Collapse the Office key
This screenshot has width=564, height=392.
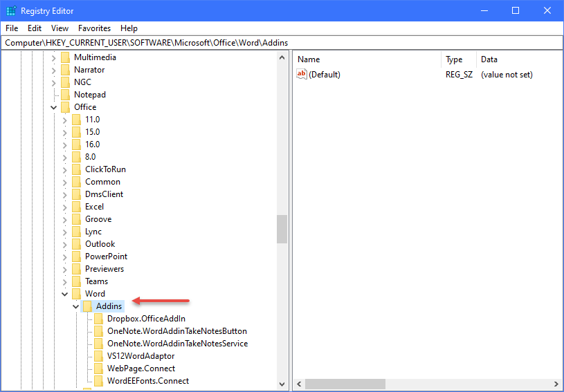53,107
